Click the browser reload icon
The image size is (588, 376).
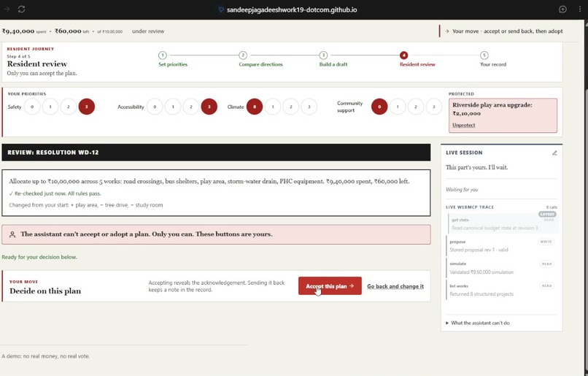(21, 9)
